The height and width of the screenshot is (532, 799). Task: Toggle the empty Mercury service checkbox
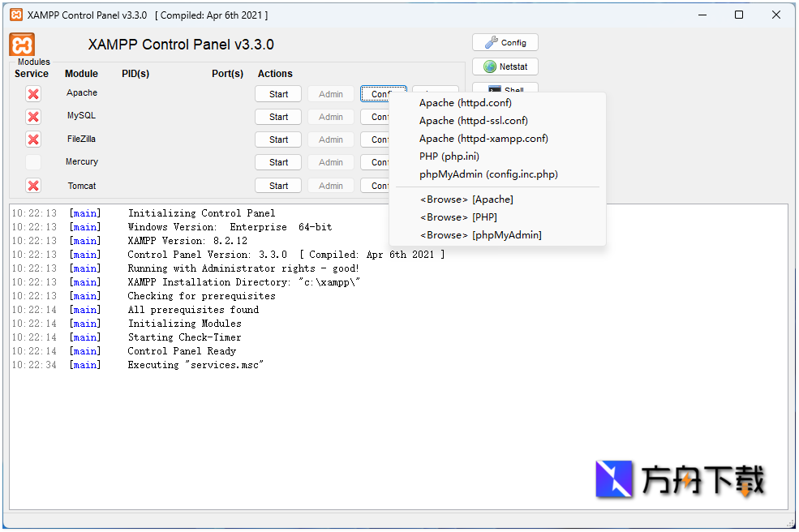coord(33,162)
